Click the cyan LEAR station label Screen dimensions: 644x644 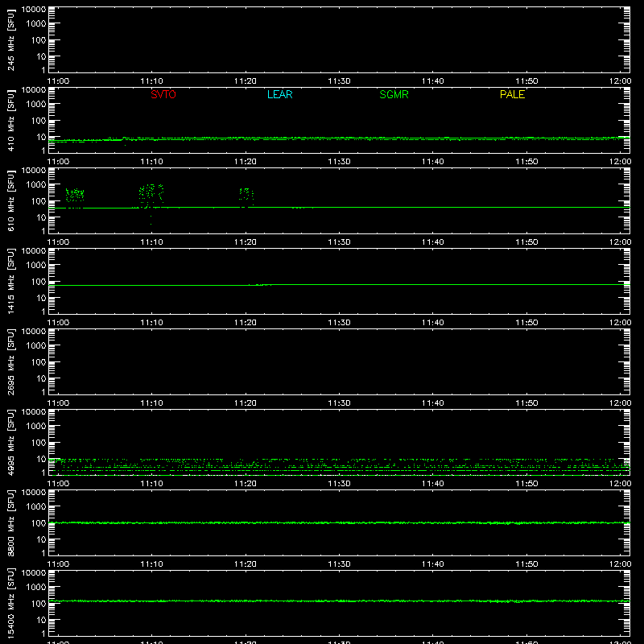[x=279, y=94]
